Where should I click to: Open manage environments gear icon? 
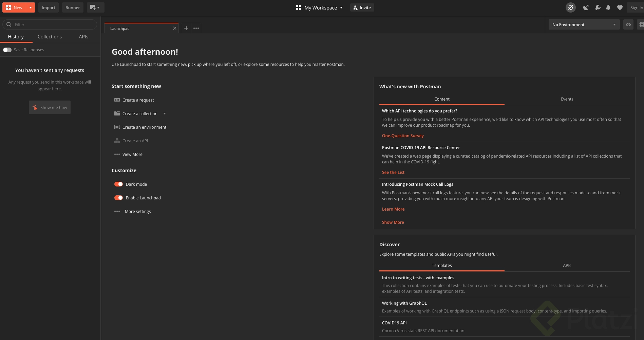pos(641,24)
